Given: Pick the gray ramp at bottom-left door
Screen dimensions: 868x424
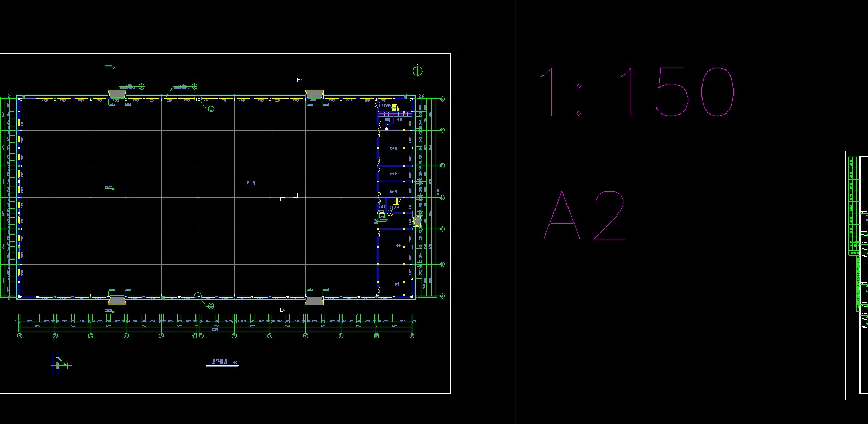Looking at the screenshot, I should click(x=117, y=300).
